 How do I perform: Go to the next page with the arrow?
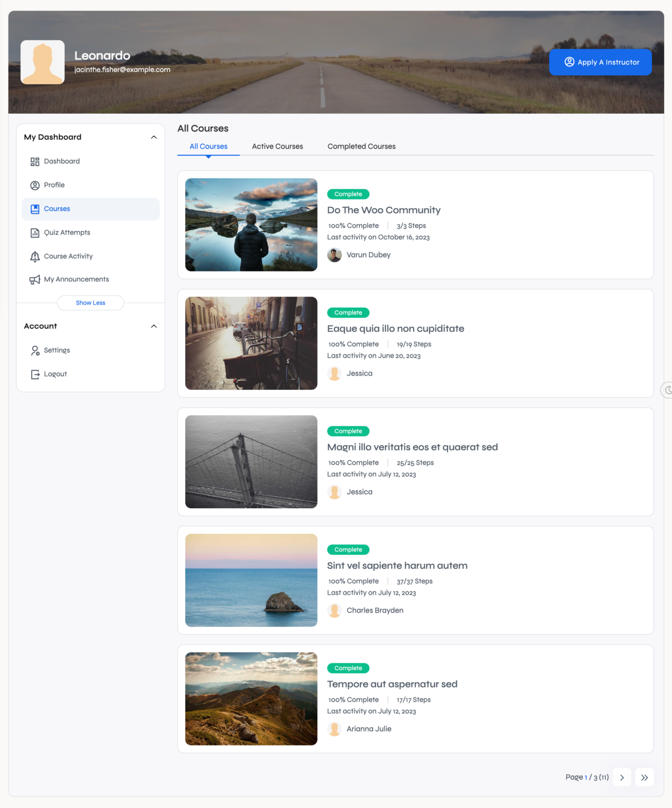pyautogui.click(x=622, y=777)
